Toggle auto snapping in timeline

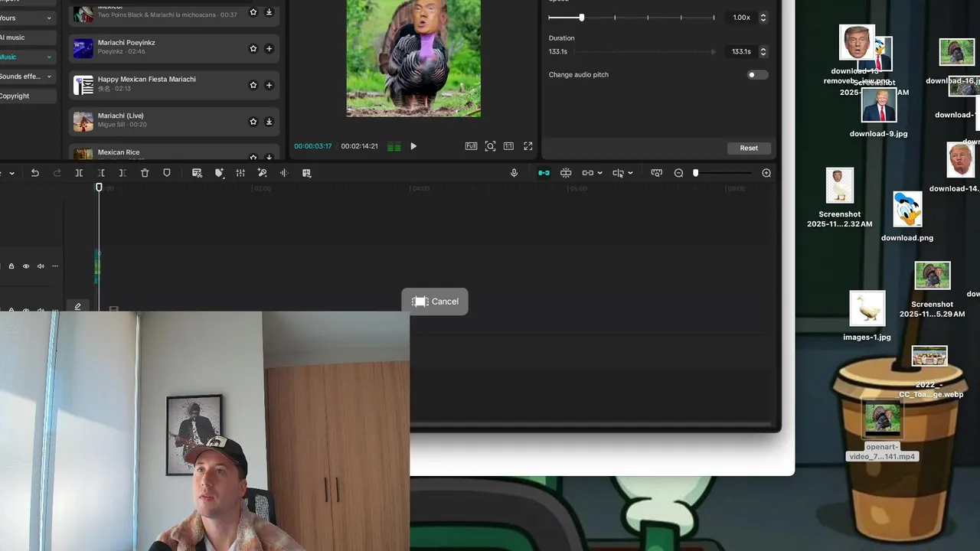click(566, 173)
